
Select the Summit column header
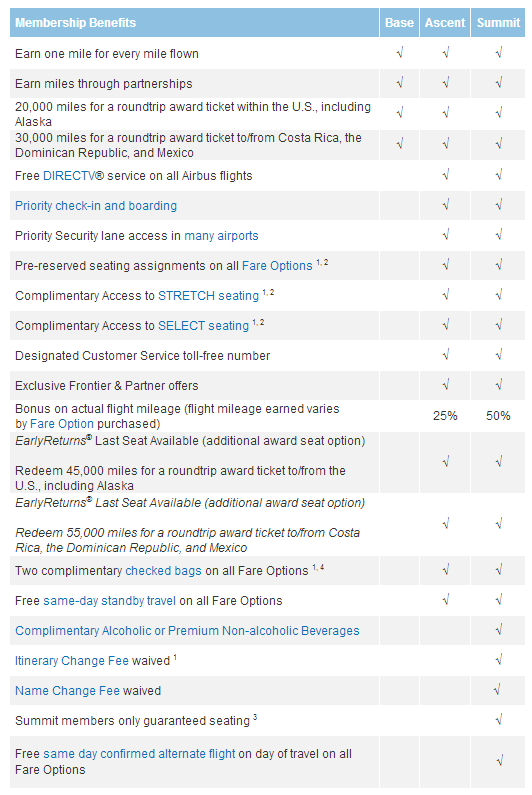(x=498, y=23)
